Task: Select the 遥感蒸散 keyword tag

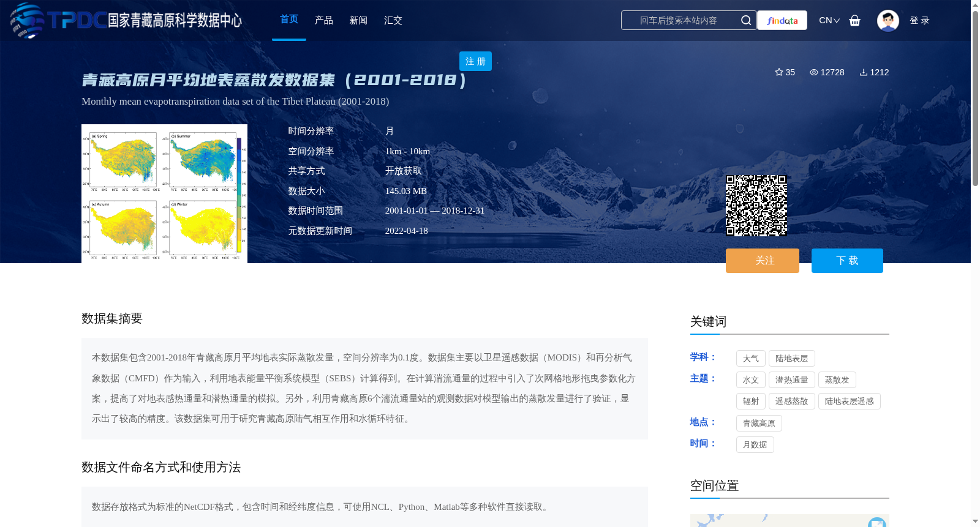Action: click(x=792, y=402)
